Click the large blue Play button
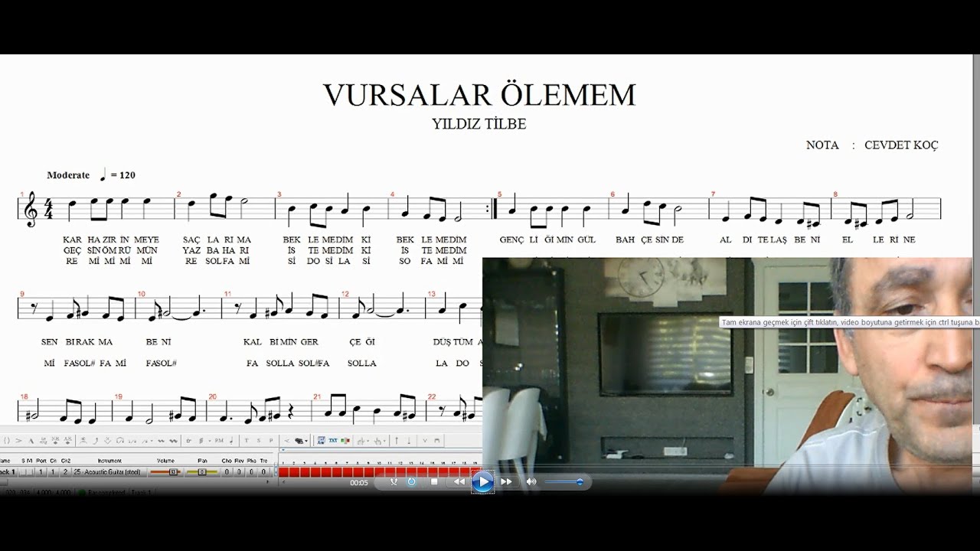The image size is (980, 551). (482, 481)
